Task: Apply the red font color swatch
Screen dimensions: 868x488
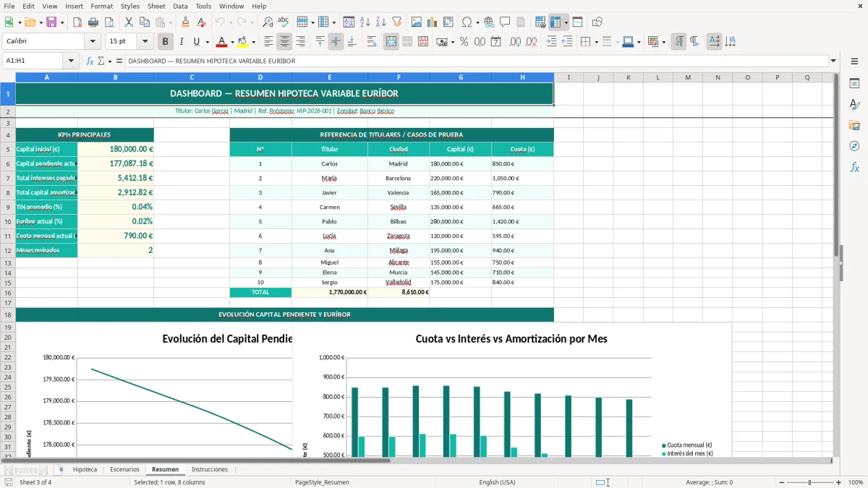Action: click(x=221, y=42)
